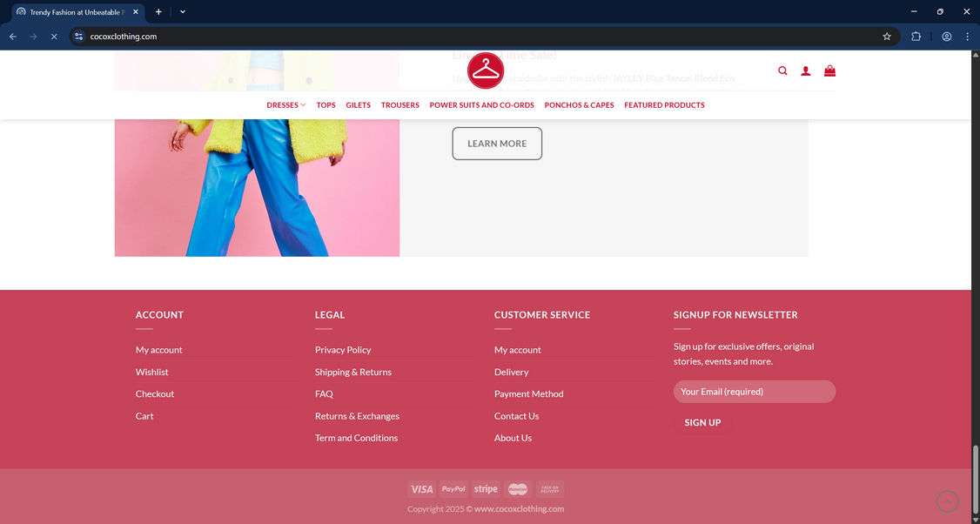The image size is (980, 524).
Task: Open My account under Customer Service
Action: pyautogui.click(x=518, y=350)
